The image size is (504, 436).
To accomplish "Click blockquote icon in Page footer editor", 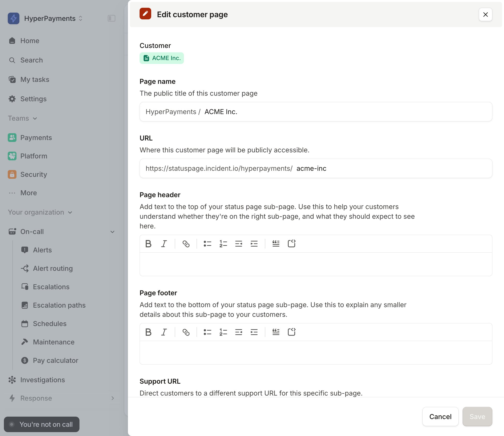I will [x=276, y=332].
